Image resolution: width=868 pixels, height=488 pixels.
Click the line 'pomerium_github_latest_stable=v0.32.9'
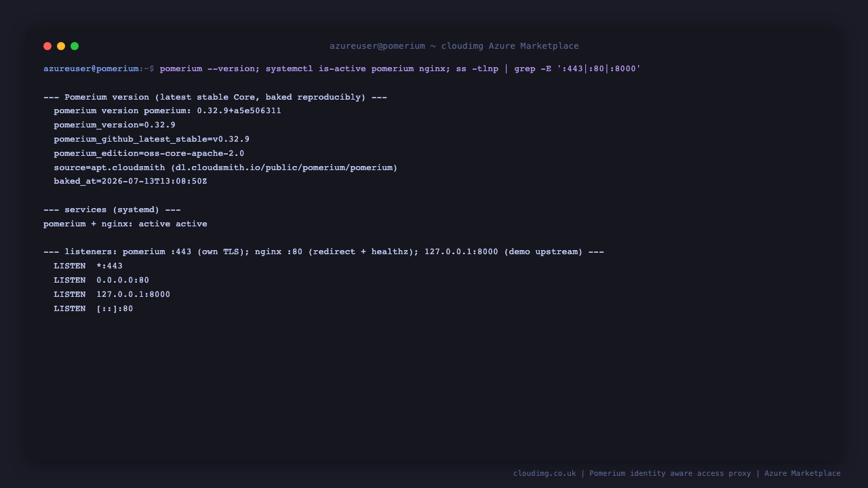click(152, 139)
